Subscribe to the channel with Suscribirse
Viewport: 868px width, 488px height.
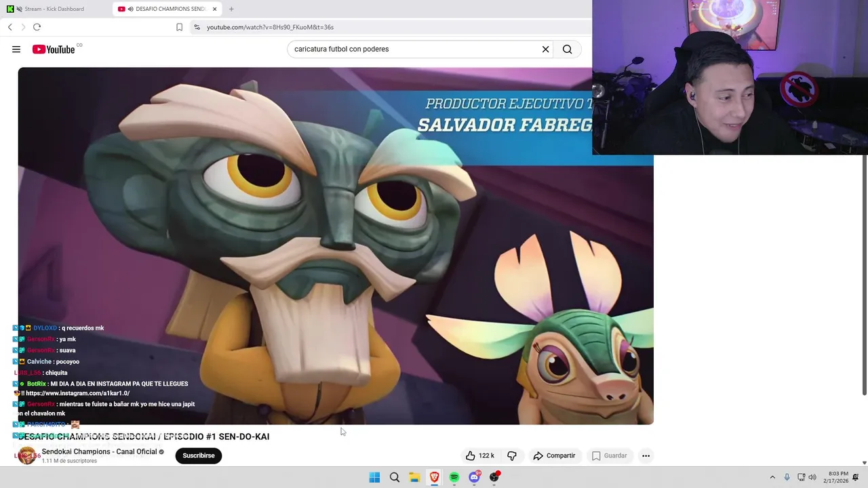pyautogui.click(x=199, y=455)
